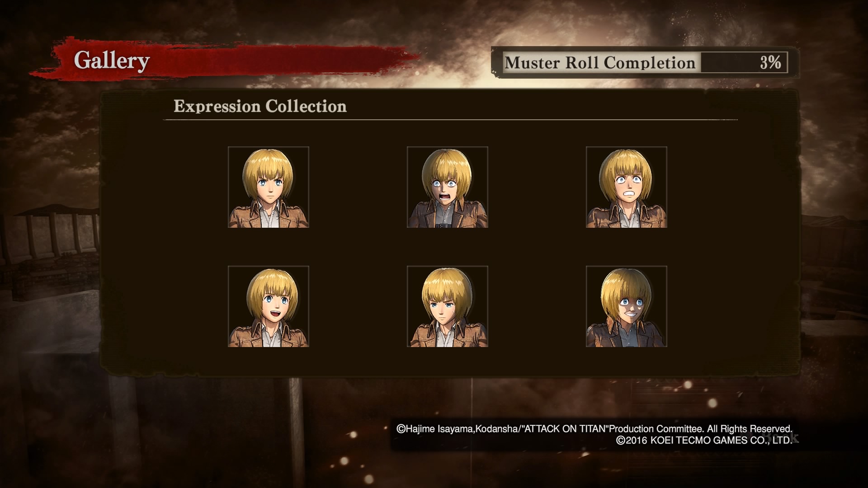Click the 2016 KOEI TECMO GAMES notice
This screenshot has width=868, height=488.
coord(704,440)
